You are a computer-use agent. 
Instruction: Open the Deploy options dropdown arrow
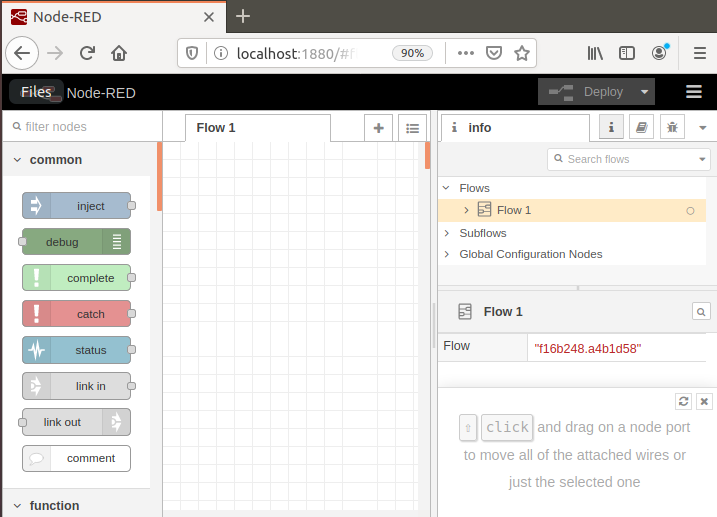tap(644, 91)
